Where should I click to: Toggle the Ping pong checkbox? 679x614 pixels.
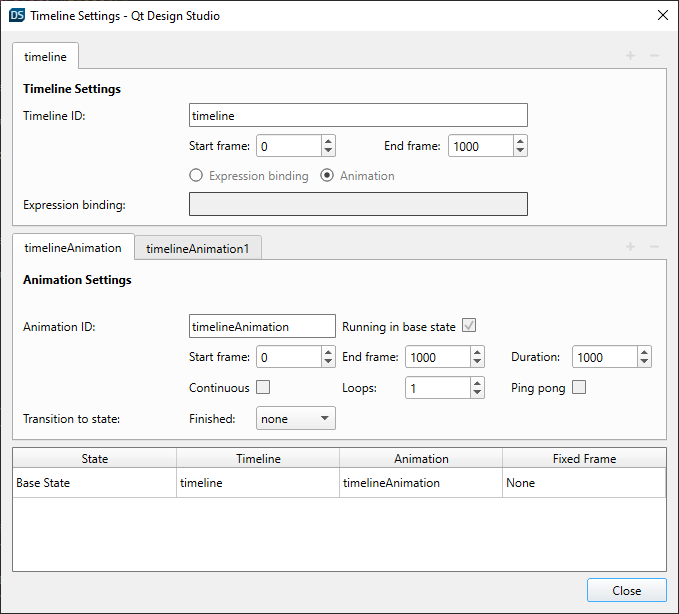[579, 388]
